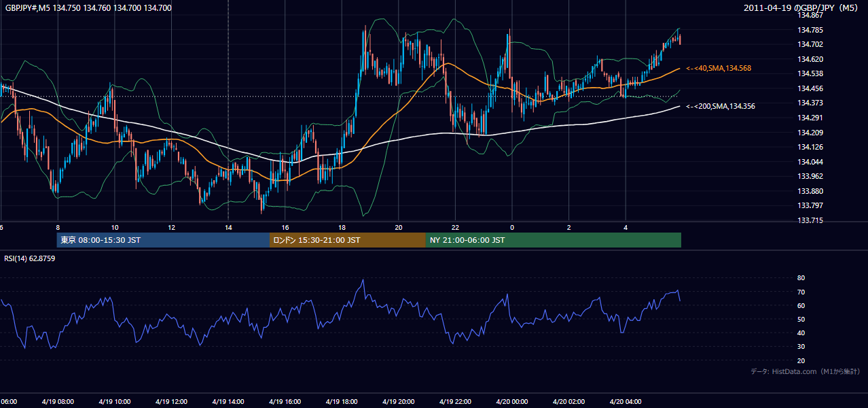
Task: Click hour label 0 under the price chart
Action: (x=512, y=228)
